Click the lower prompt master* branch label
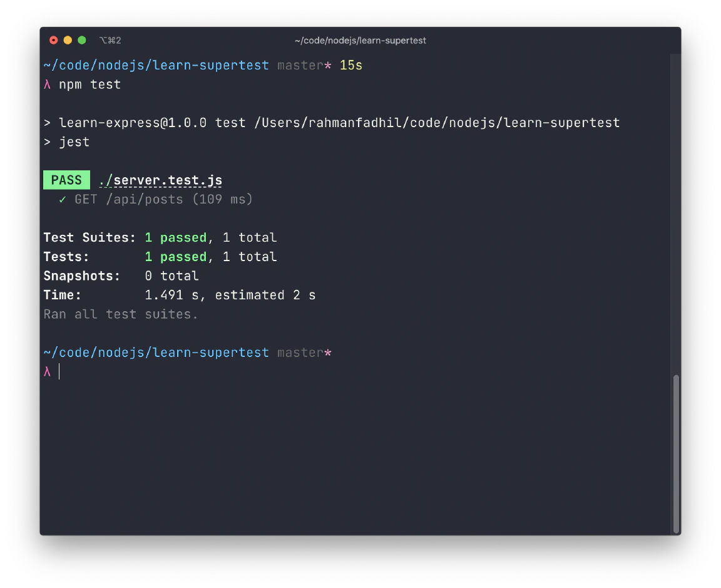The image size is (721, 588). tap(304, 353)
